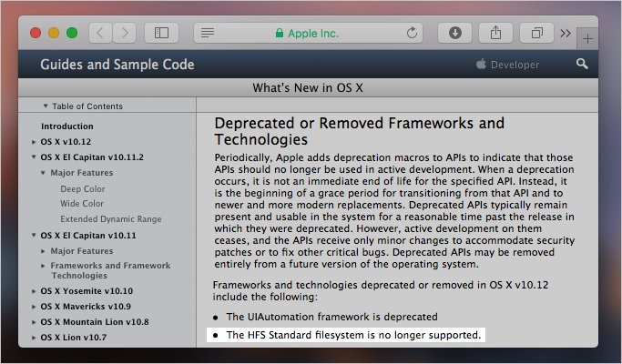The width and height of the screenshot is (622, 364).
Task: Open search magnifier in Guides header
Action: 582,64
